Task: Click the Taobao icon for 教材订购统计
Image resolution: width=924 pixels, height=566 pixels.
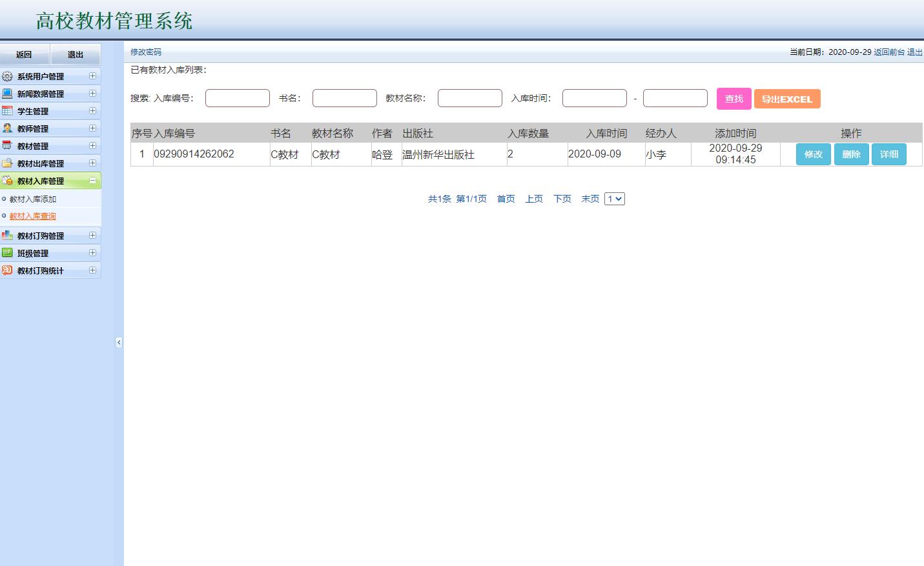Action: pyautogui.click(x=7, y=270)
